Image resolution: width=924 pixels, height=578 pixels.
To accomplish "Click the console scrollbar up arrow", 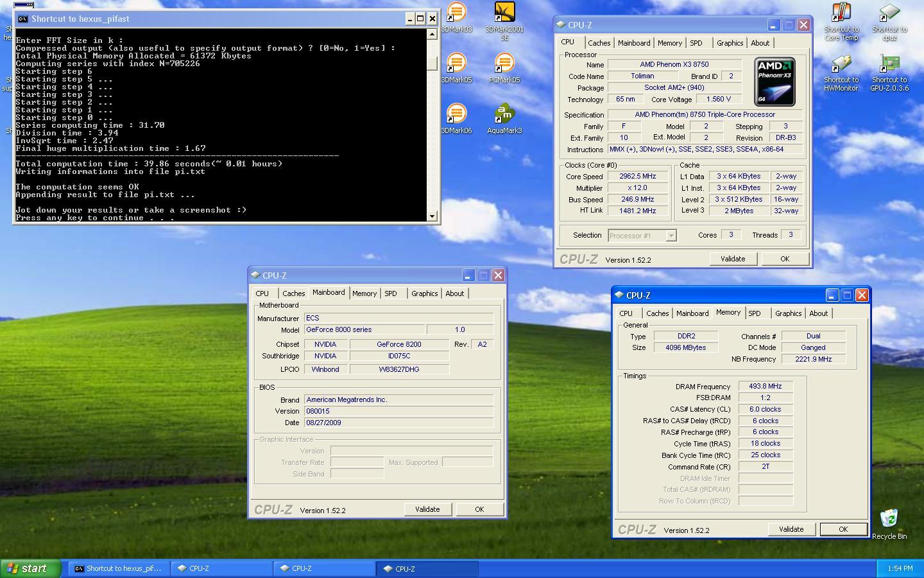I will pos(432,35).
